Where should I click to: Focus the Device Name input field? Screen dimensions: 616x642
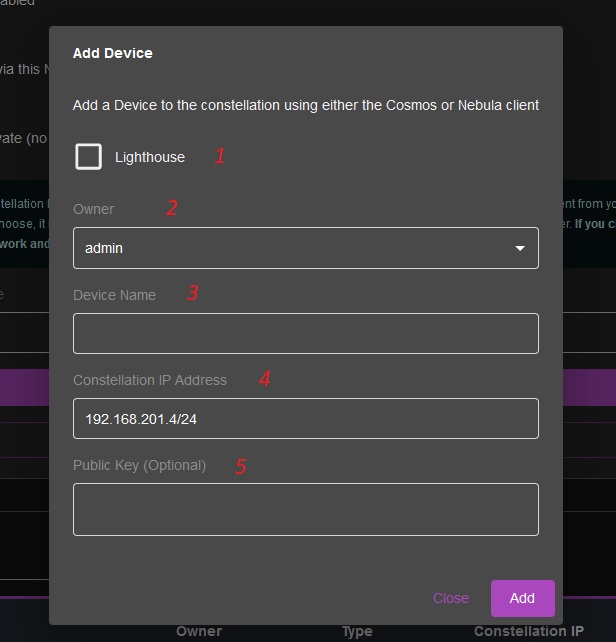pyautogui.click(x=306, y=333)
